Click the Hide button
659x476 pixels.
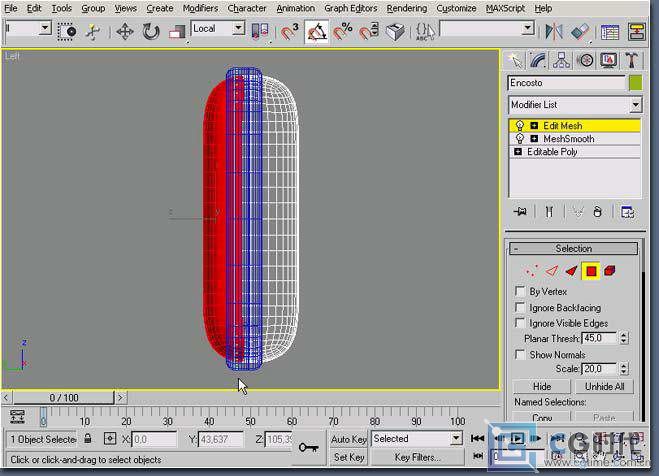pyautogui.click(x=542, y=387)
